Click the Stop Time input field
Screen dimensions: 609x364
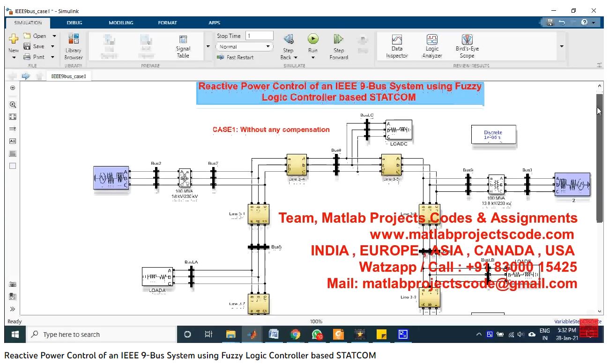click(259, 36)
